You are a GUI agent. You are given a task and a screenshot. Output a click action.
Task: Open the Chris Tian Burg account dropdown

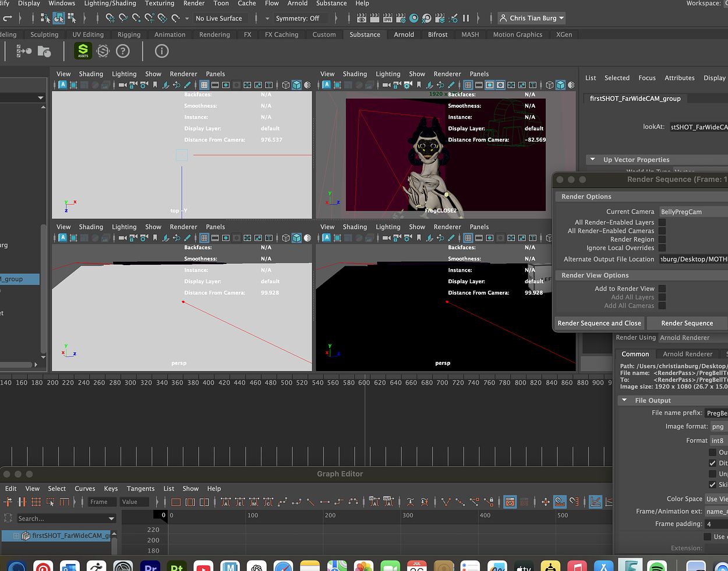tap(532, 19)
